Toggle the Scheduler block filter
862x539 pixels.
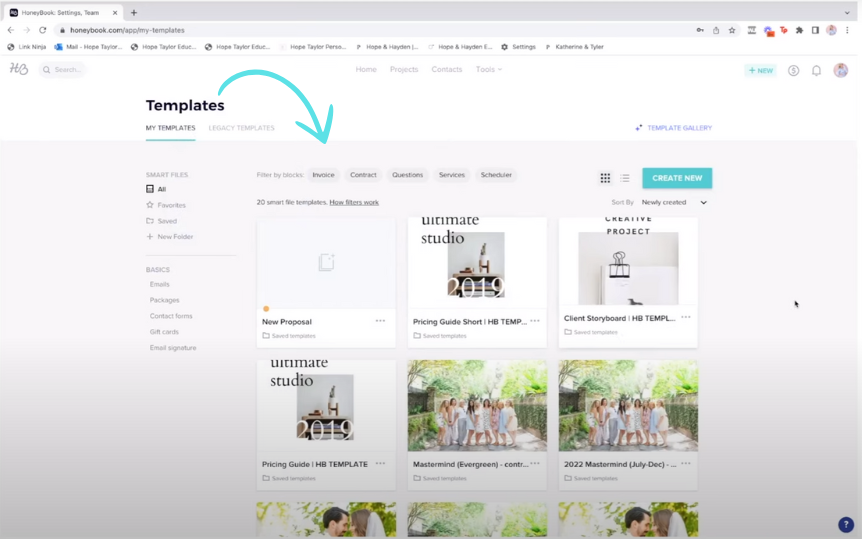click(x=496, y=175)
